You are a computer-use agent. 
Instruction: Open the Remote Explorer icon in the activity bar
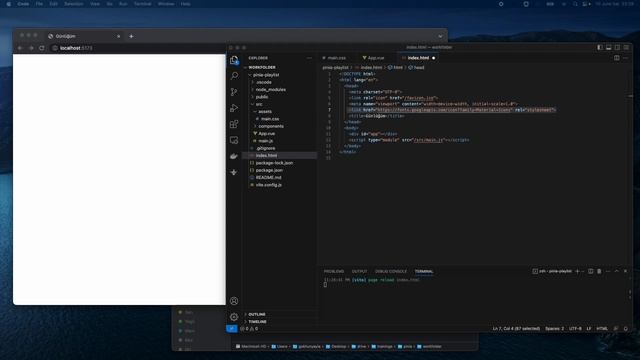coord(234,140)
